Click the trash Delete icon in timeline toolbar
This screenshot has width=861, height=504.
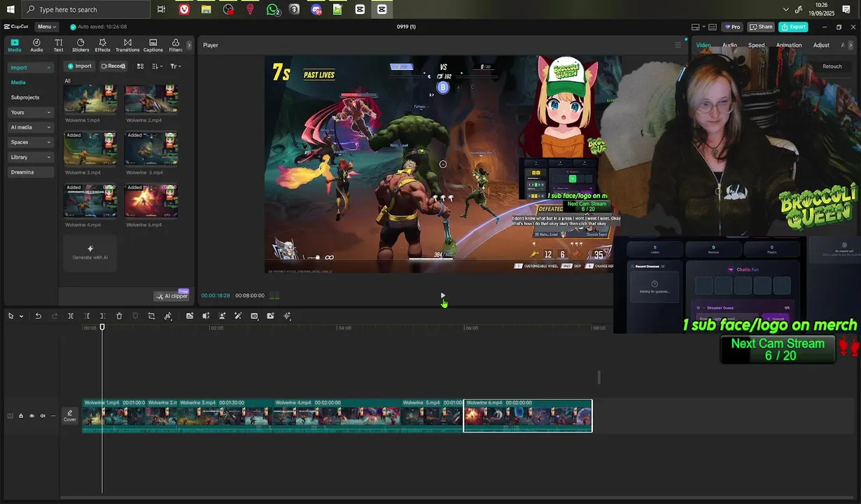point(119,316)
